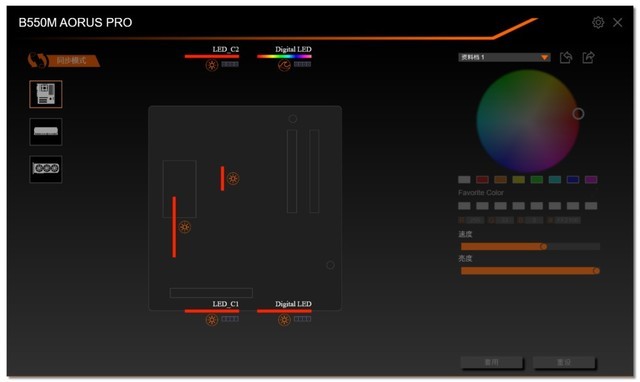The image size is (640, 382).
Task: Click the export profile icon
Action: 588,57
